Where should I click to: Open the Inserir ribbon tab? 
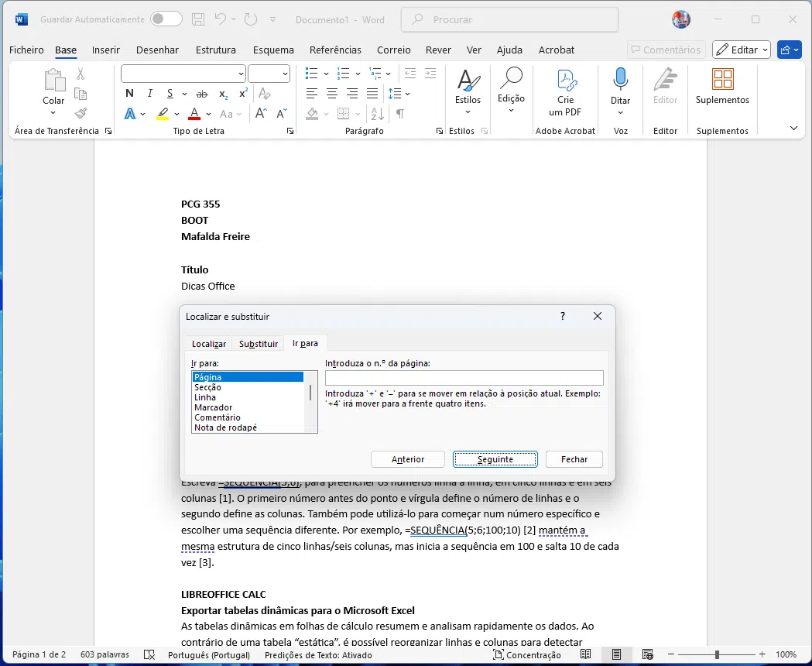(106, 50)
